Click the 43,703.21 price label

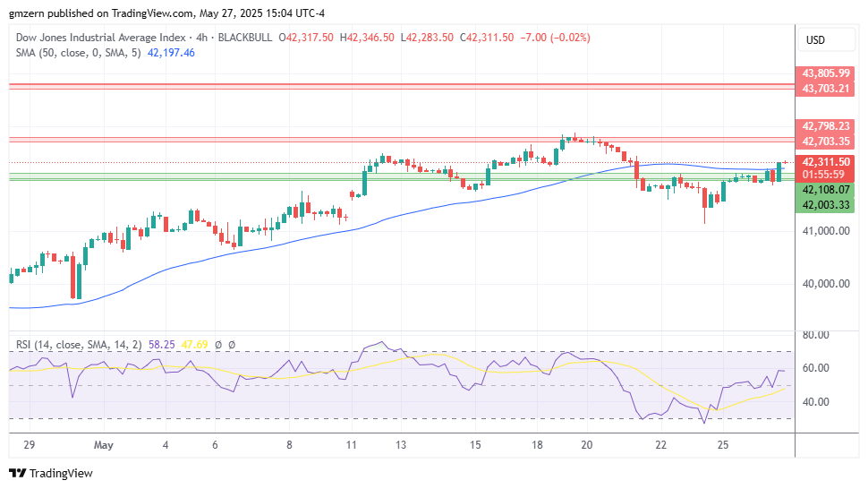pyautogui.click(x=825, y=89)
